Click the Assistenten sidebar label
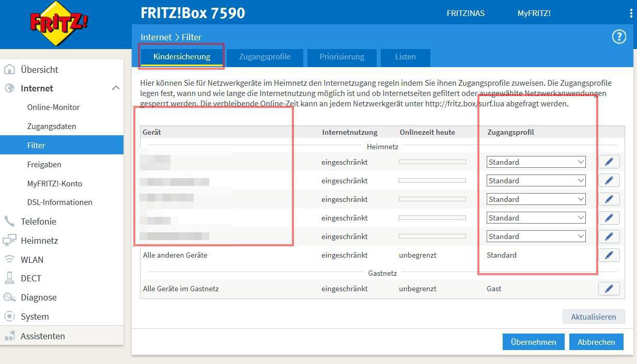 coord(43,336)
